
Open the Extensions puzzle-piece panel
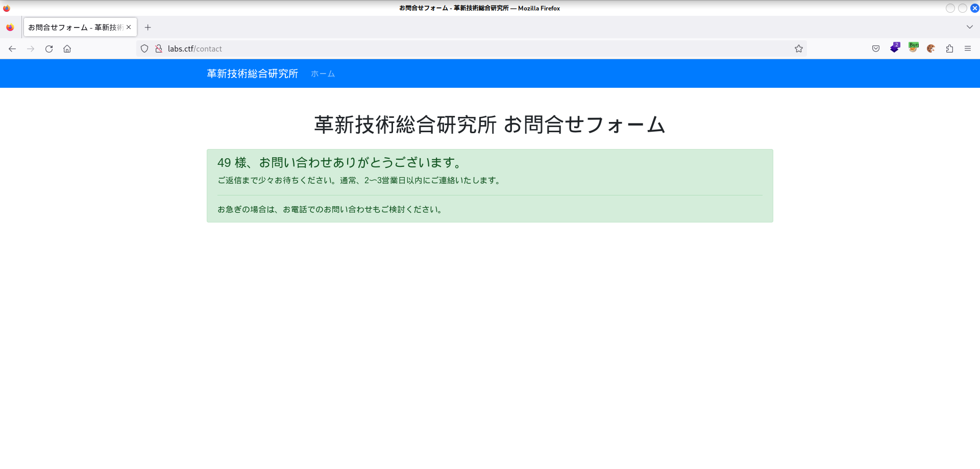pos(949,48)
